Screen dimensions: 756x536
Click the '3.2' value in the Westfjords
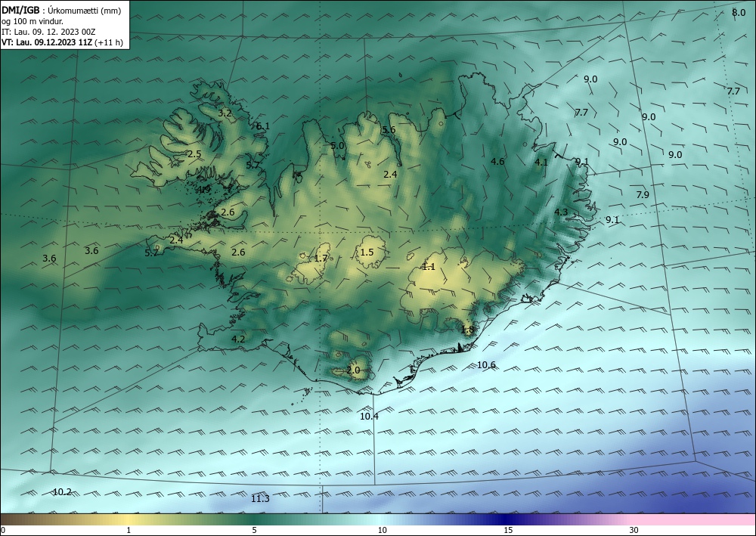[225, 113]
